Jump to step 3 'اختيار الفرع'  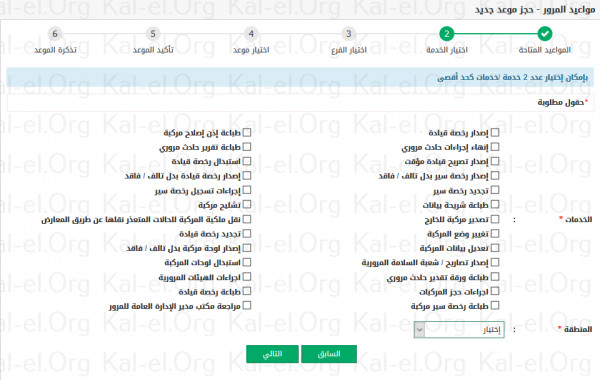click(x=349, y=34)
